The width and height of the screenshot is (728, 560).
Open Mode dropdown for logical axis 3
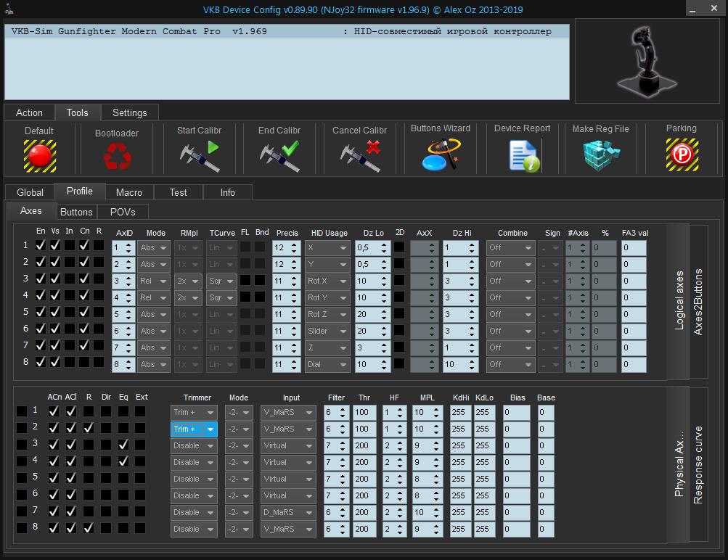click(154, 281)
